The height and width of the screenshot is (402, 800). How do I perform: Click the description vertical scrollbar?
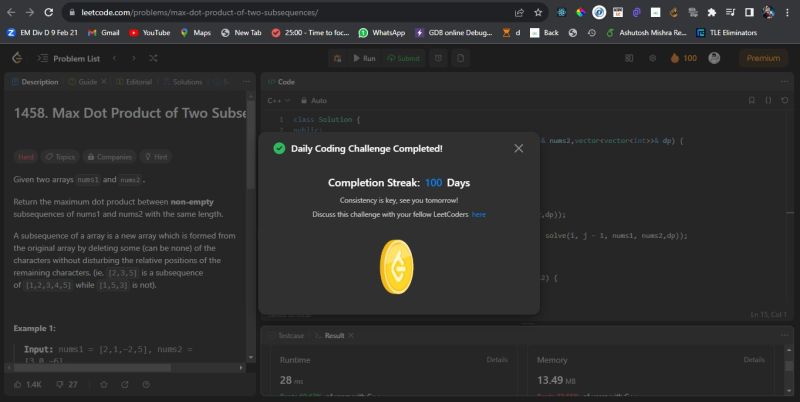point(251,144)
